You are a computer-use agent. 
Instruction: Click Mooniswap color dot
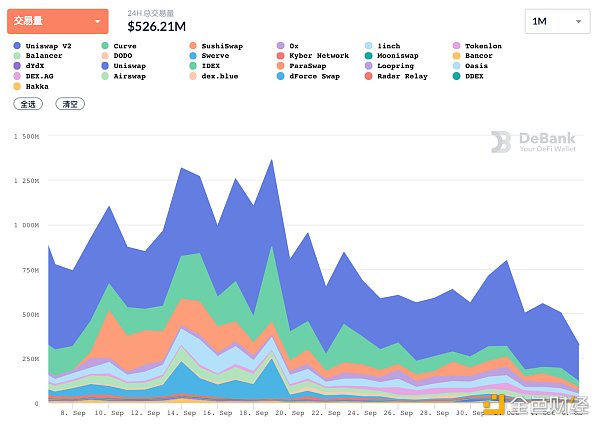coord(368,55)
